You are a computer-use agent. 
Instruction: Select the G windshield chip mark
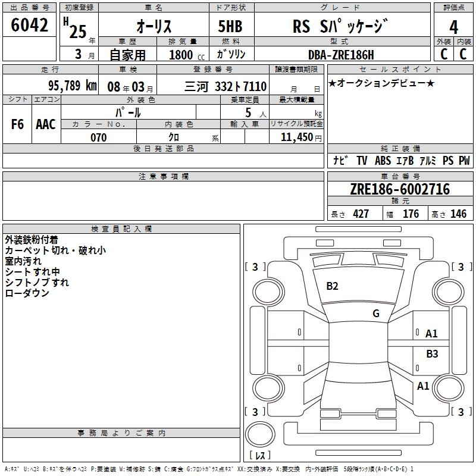tap(376, 314)
